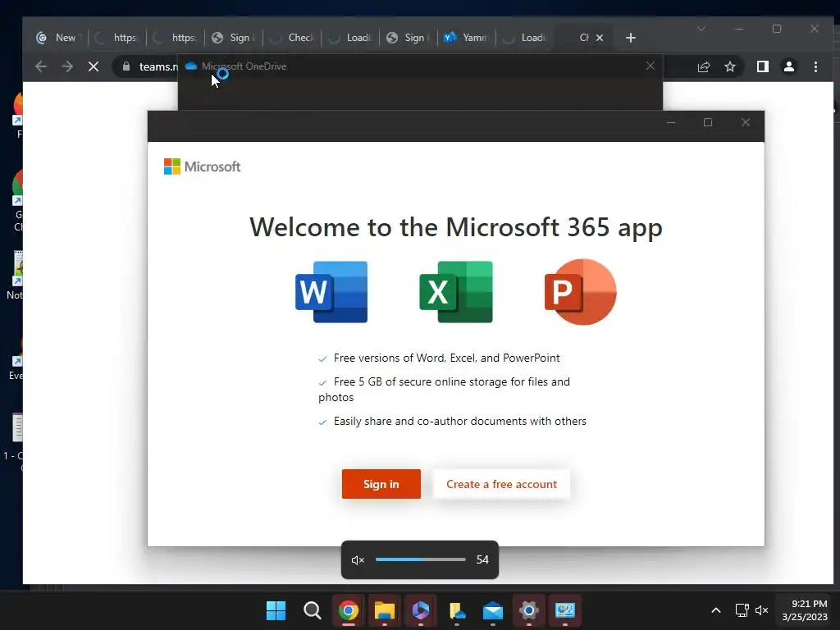This screenshot has height=630, width=840.
Task: Minimize the Microsoft 365 dialog window
Action: click(671, 122)
